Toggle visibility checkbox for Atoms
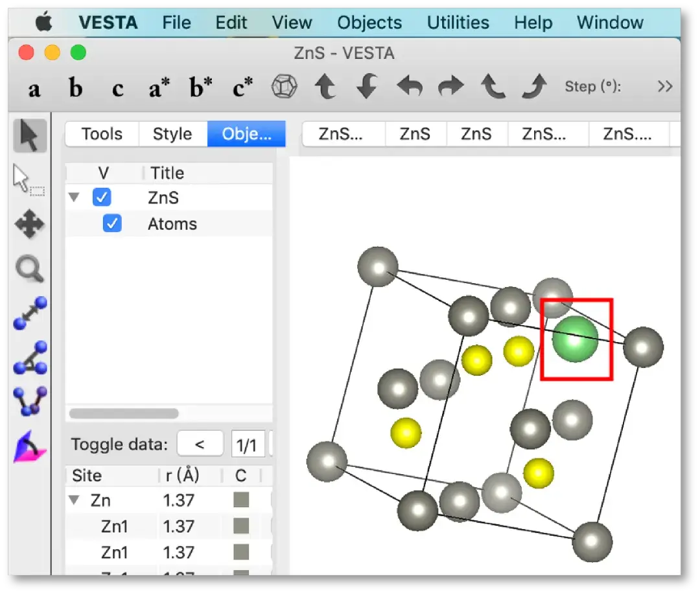The height and width of the screenshot is (594, 700). coord(112,223)
